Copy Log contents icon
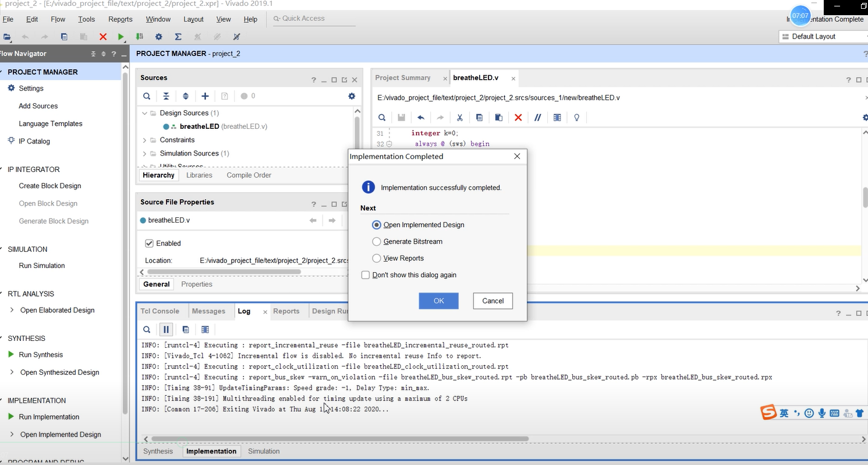This screenshot has height=465, width=868. 186,330
